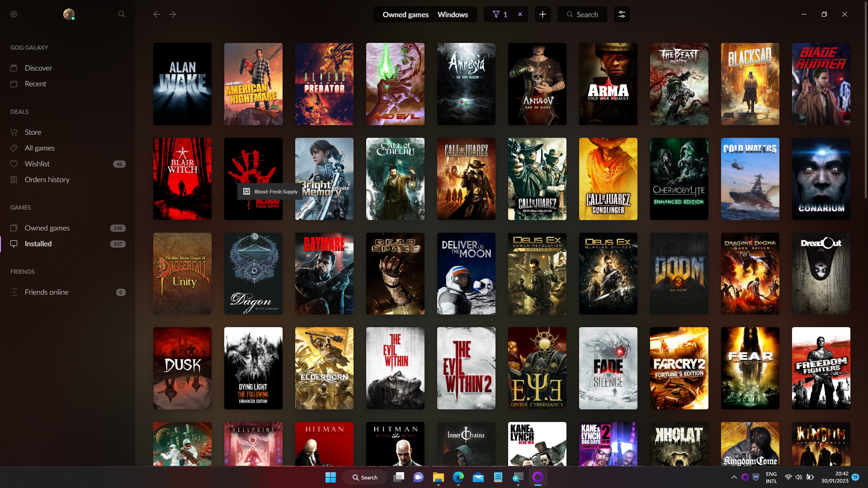This screenshot has width=868, height=488.
Task: Open the Alan Wake game tile
Action: click(182, 84)
